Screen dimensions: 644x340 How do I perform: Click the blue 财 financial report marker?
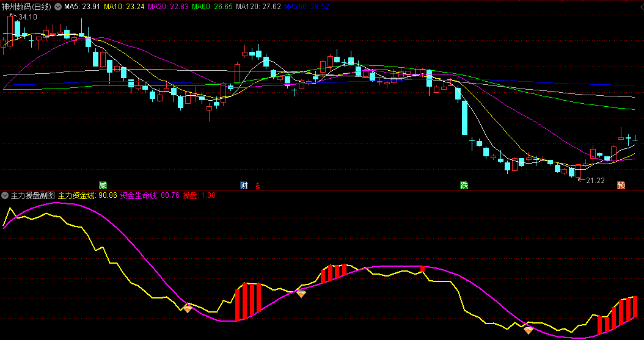[244, 185]
